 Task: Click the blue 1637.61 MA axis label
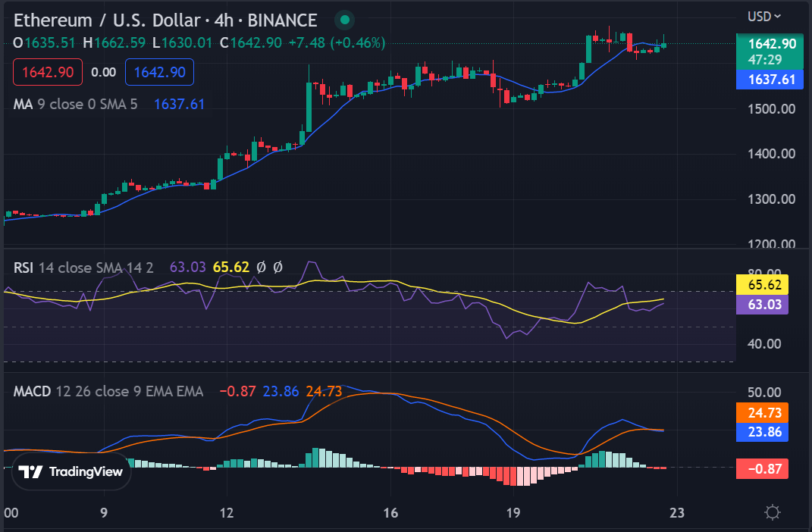[770, 79]
